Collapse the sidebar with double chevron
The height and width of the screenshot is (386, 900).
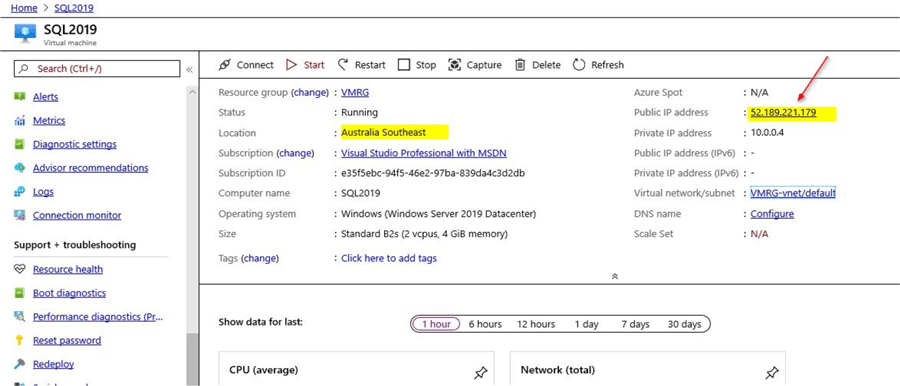(x=189, y=70)
